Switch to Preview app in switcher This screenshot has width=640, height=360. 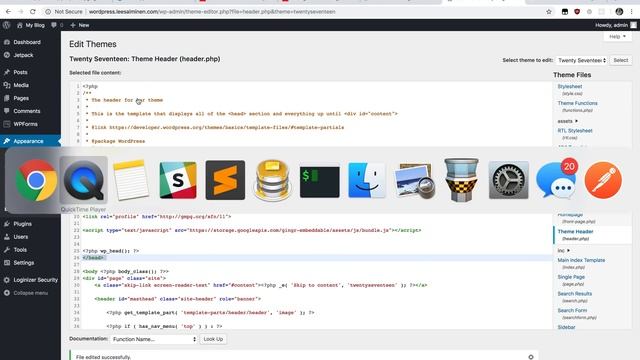[x=414, y=180]
